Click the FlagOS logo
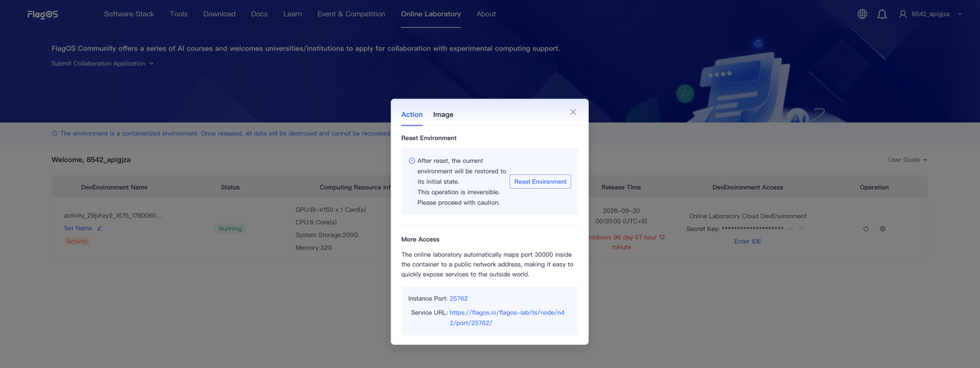The height and width of the screenshot is (368, 980). click(43, 14)
